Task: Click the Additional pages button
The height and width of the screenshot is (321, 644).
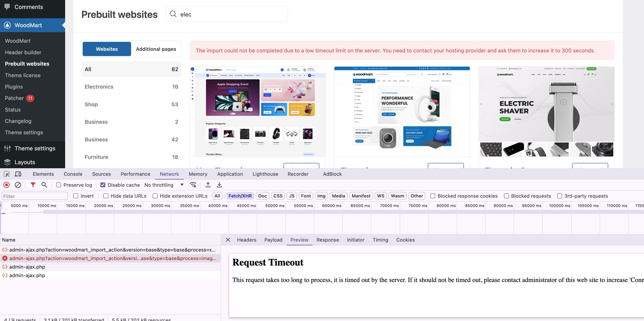Action: [156, 49]
